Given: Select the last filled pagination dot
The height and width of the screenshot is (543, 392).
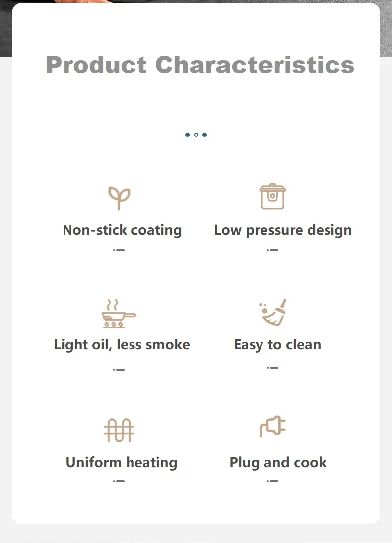Looking at the screenshot, I should pyautogui.click(x=204, y=135).
